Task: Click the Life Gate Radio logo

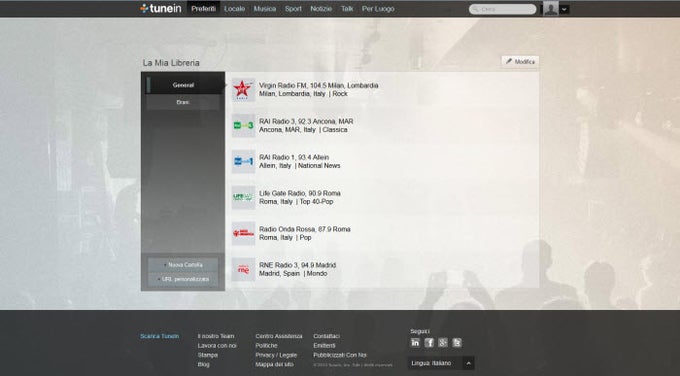Action: (x=243, y=197)
